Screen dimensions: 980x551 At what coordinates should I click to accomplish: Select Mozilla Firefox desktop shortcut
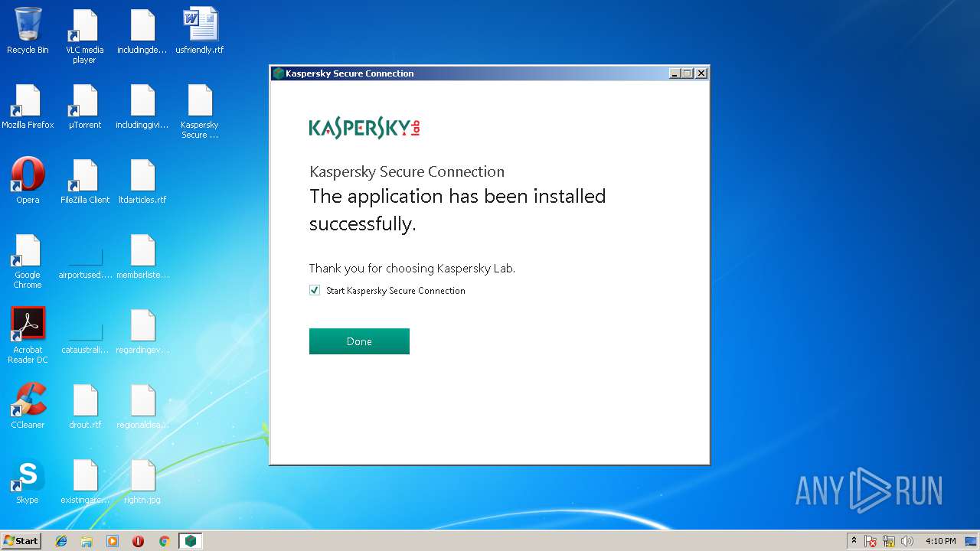click(28, 106)
